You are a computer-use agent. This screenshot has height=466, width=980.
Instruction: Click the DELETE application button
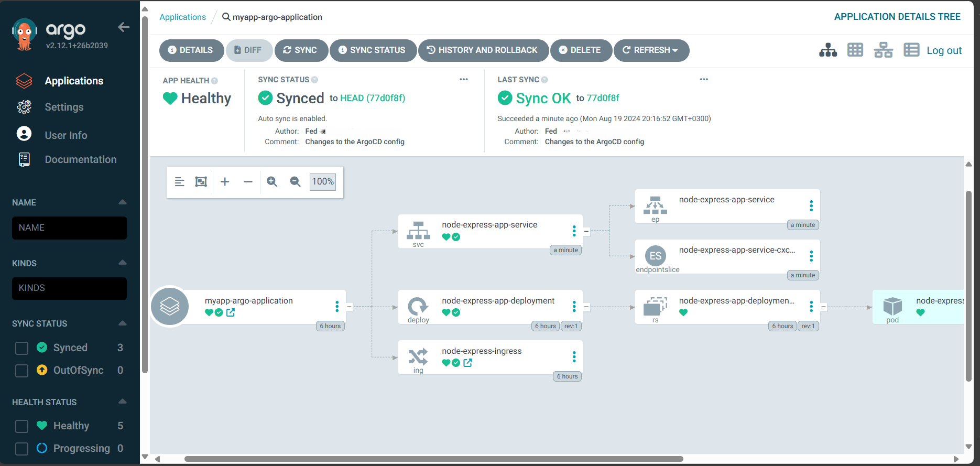[581, 50]
